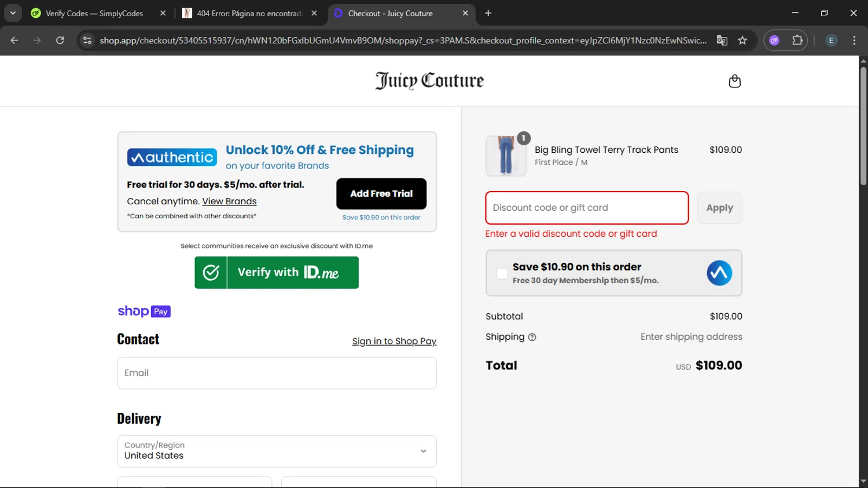Close the Verify Codes SimplyCodes tab
This screenshot has width=868, height=488.
[163, 13]
